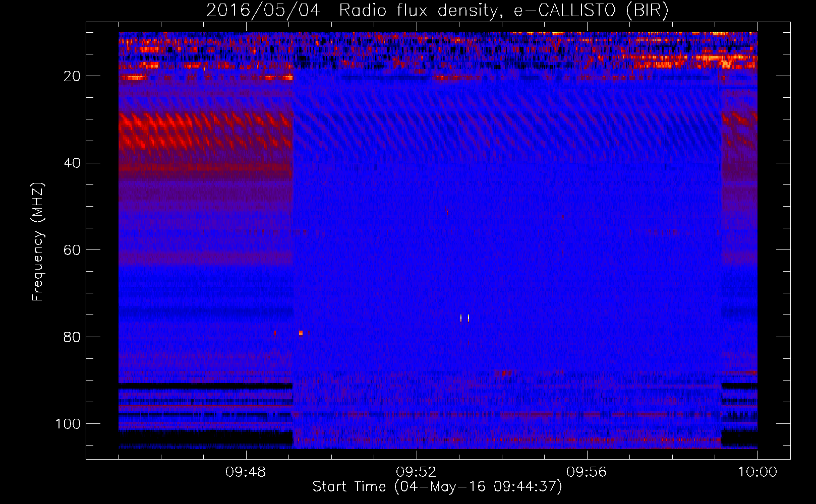This screenshot has height=504, width=816.
Task: Click the 100 frequency tick label
Action: [x=68, y=424]
